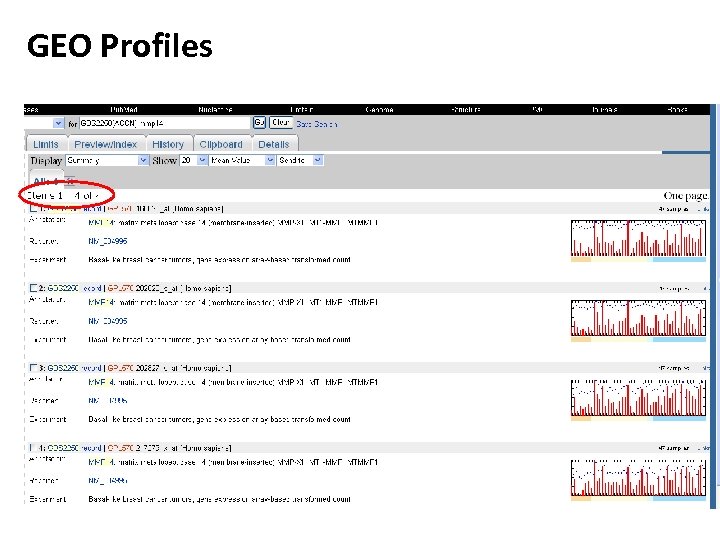720x540 pixels.
Task: Open the Mean Value sort dropdown
Action: click(242, 160)
